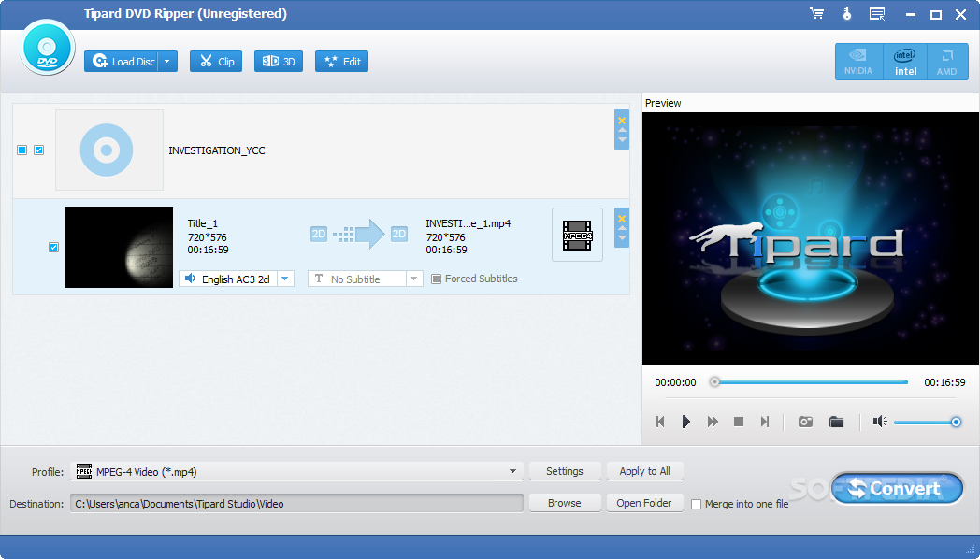
Task: Click the preview video display area
Action: tap(811, 238)
